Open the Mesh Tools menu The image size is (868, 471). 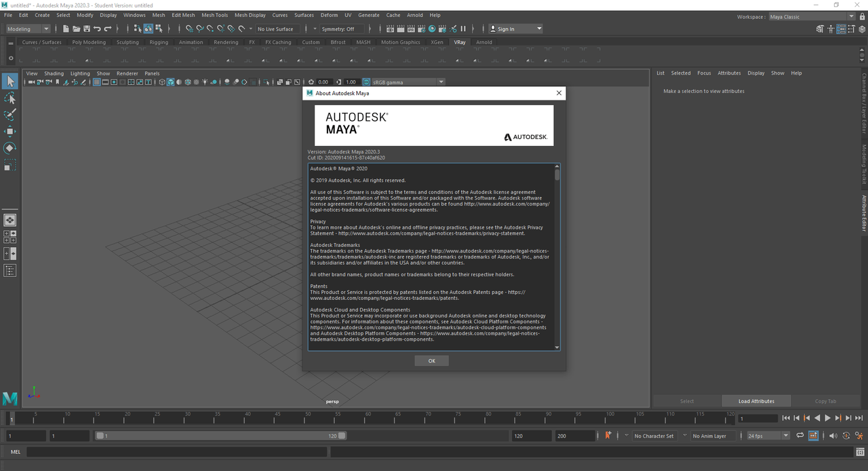tap(215, 15)
